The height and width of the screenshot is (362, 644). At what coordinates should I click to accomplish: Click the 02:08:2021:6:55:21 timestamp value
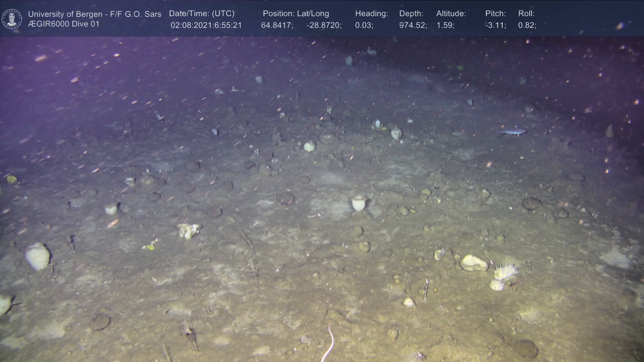click(x=206, y=25)
